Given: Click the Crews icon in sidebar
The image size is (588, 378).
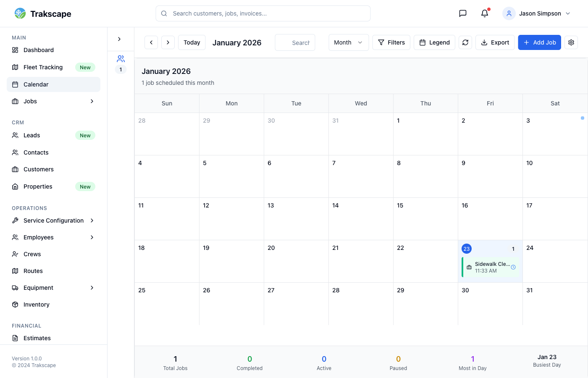Looking at the screenshot, I should click(x=15, y=254).
